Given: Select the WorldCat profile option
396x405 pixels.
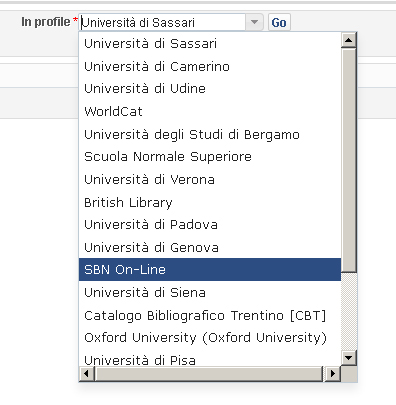Looking at the screenshot, I should pyautogui.click(x=210, y=111).
